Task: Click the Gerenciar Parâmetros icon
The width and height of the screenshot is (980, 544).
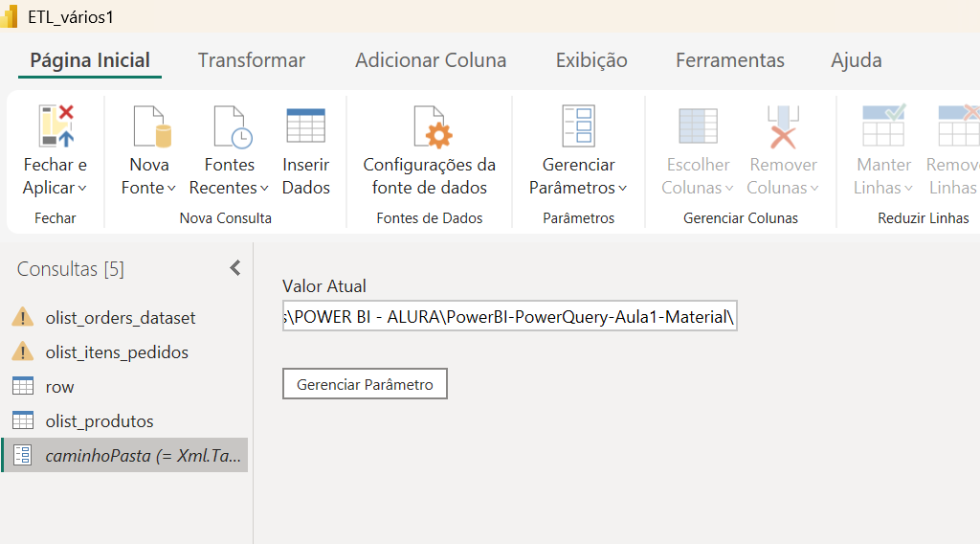Action: (578, 125)
